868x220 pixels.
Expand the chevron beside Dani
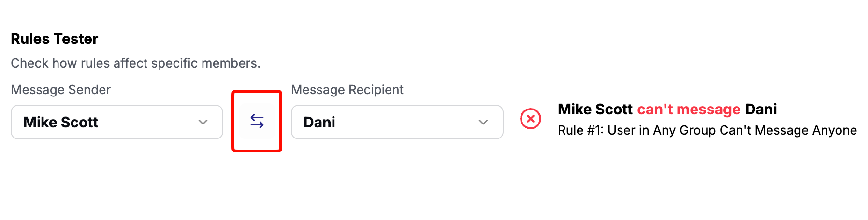[483, 122]
